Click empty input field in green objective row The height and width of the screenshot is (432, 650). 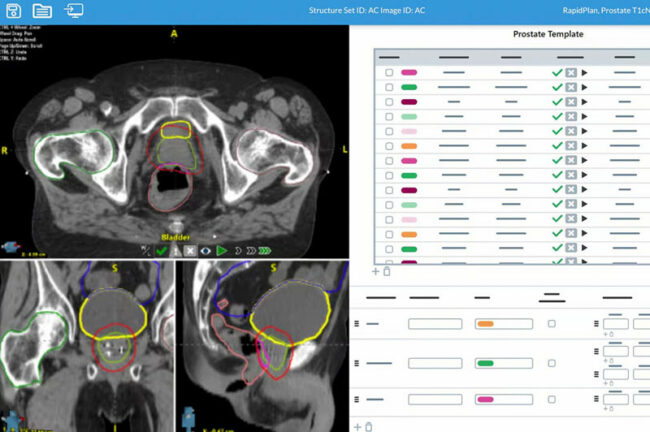point(435,363)
